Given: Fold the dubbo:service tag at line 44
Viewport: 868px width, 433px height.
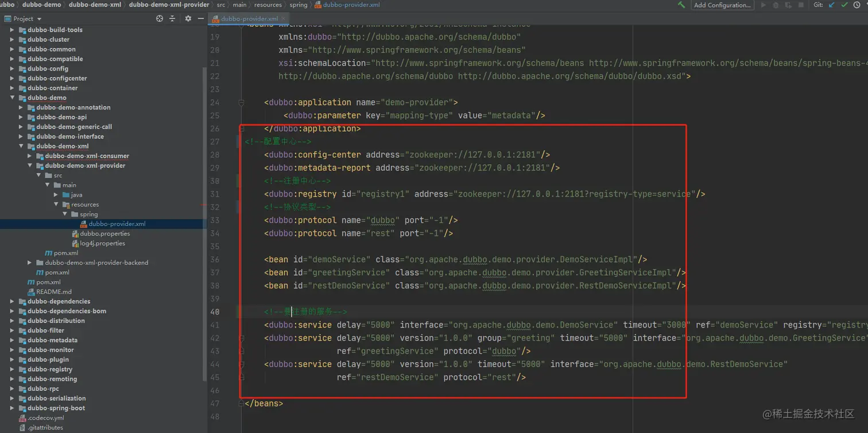Looking at the screenshot, I should point(242,364).
